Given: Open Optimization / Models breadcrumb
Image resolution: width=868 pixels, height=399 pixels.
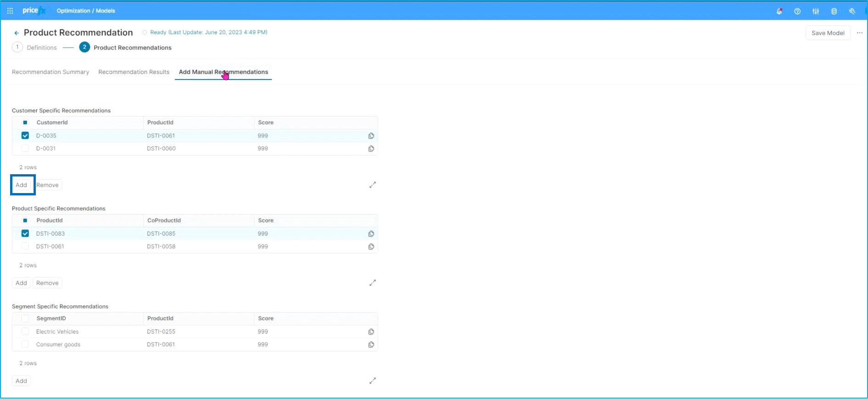Looking at the screenshot, I should coord(86,11).
